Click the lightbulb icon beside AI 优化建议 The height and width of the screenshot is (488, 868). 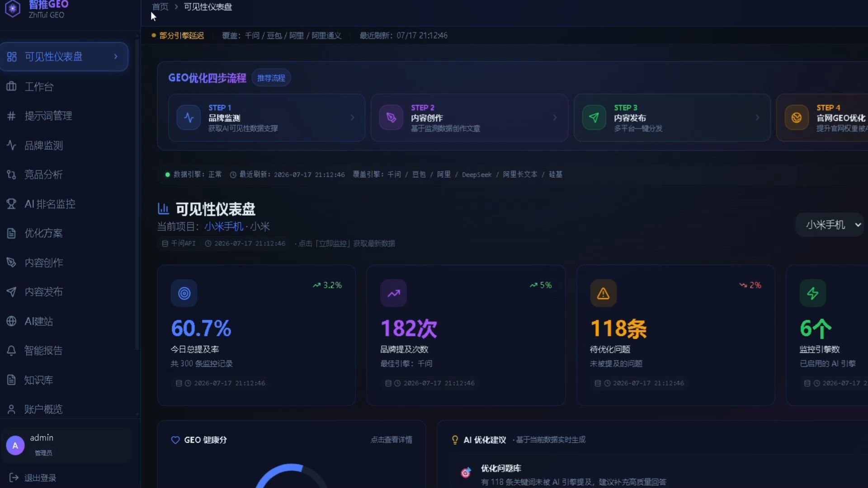455,440
